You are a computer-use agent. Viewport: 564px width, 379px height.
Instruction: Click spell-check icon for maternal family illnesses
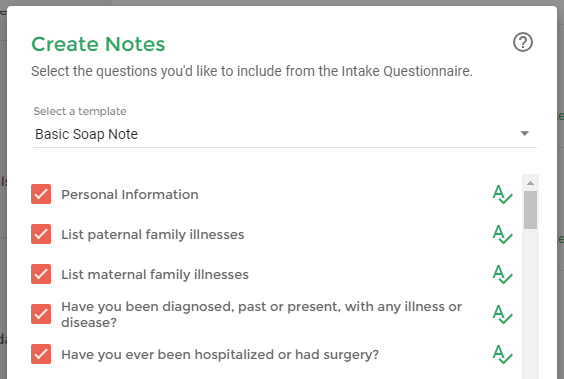(502, 274)
